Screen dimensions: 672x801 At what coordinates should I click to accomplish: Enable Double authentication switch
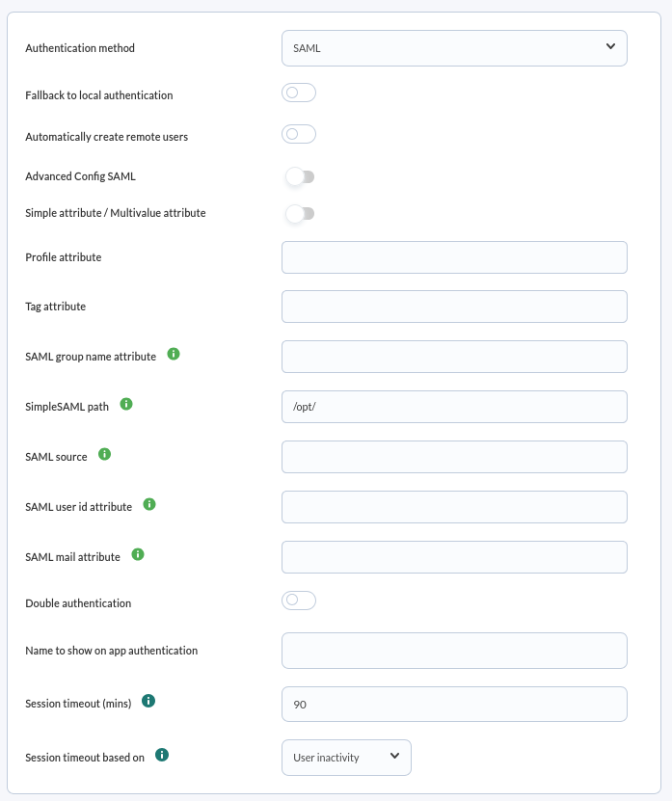(x=299, y=600)
